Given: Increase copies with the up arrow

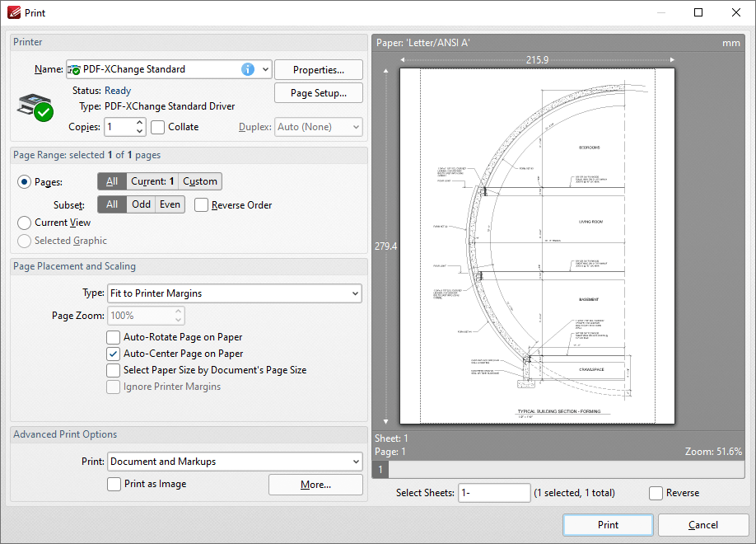Looking at the screenshot, I should click(x=139, y=122).
